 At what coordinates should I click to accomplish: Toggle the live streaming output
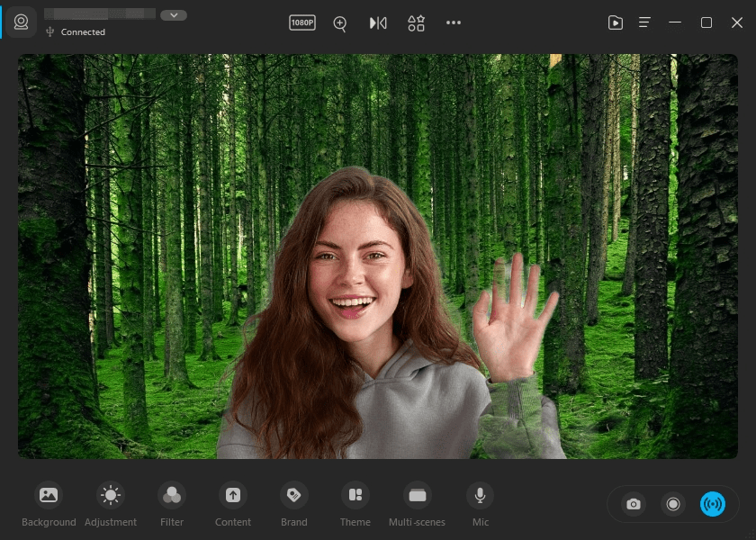pos(713,504)
